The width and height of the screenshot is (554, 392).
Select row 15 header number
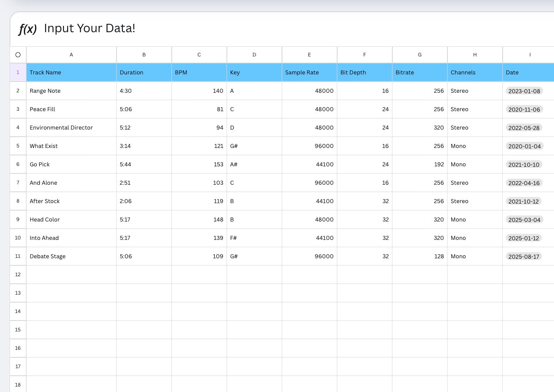coord(18,330)
